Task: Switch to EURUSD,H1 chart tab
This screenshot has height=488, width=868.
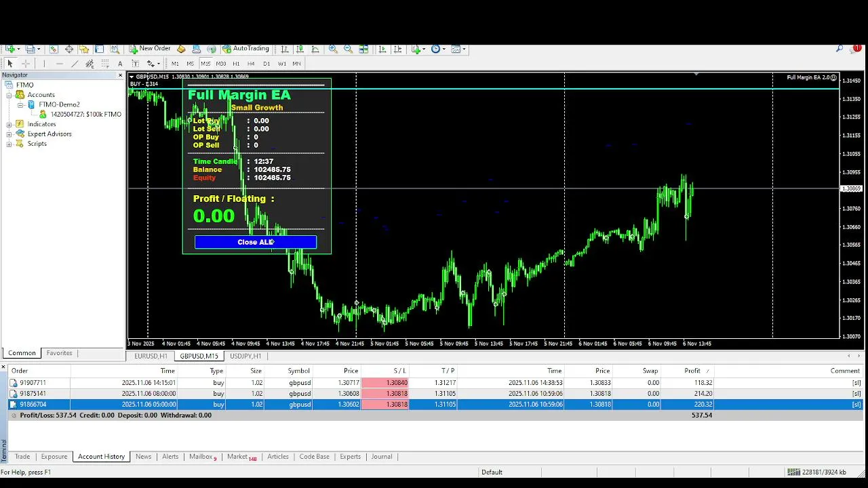Action: (151, 356)
